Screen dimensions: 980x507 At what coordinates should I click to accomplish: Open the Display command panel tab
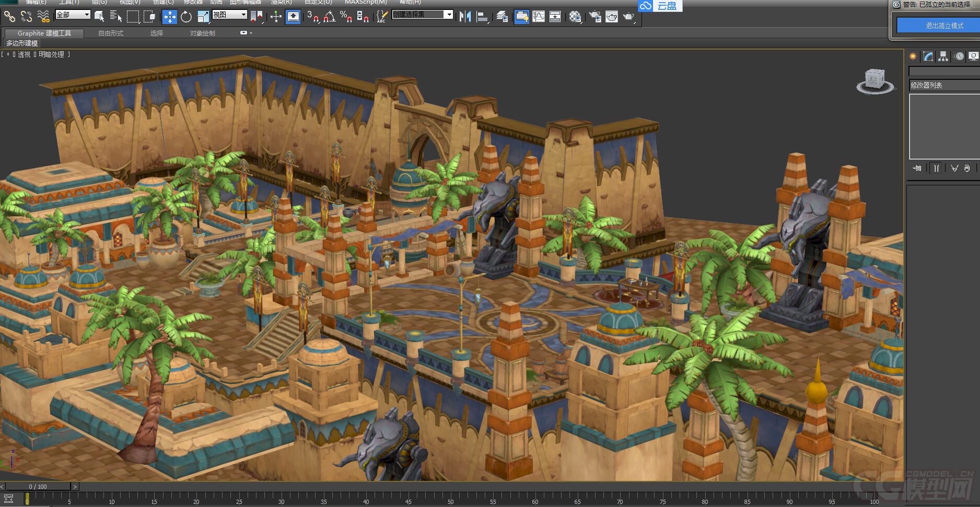pos(974,56)
